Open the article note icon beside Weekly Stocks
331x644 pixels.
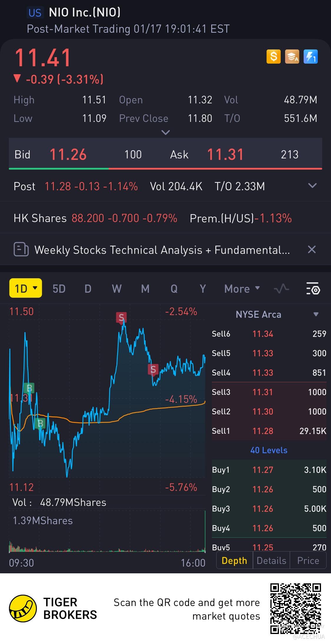coord(21,250)
